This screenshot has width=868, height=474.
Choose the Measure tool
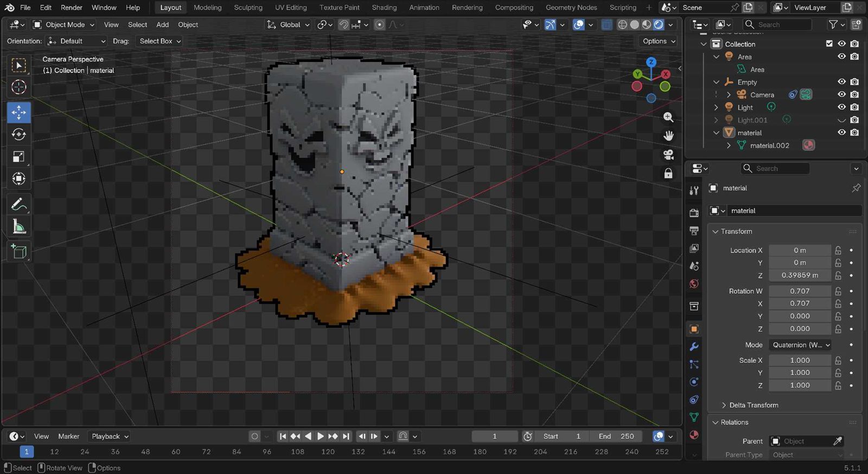19,227
